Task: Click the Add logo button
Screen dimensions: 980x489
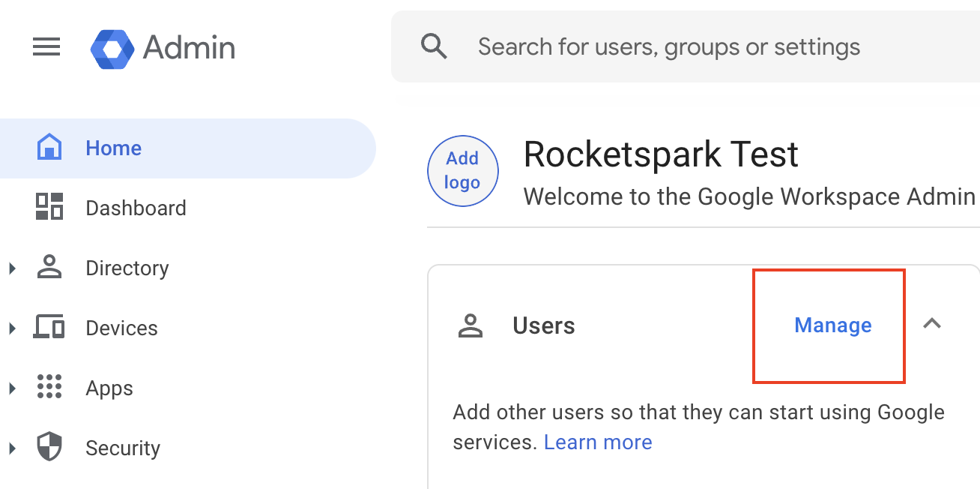Action: click(462, 171)
